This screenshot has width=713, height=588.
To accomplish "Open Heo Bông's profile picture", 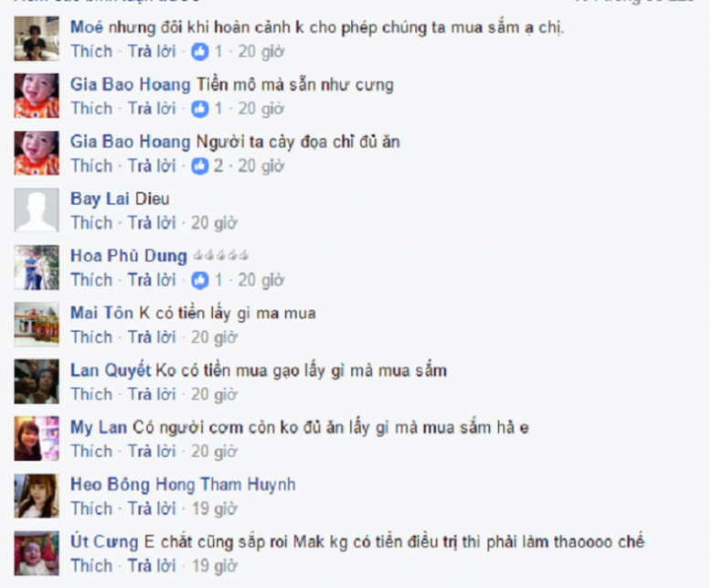I will [x=37, y=496].
